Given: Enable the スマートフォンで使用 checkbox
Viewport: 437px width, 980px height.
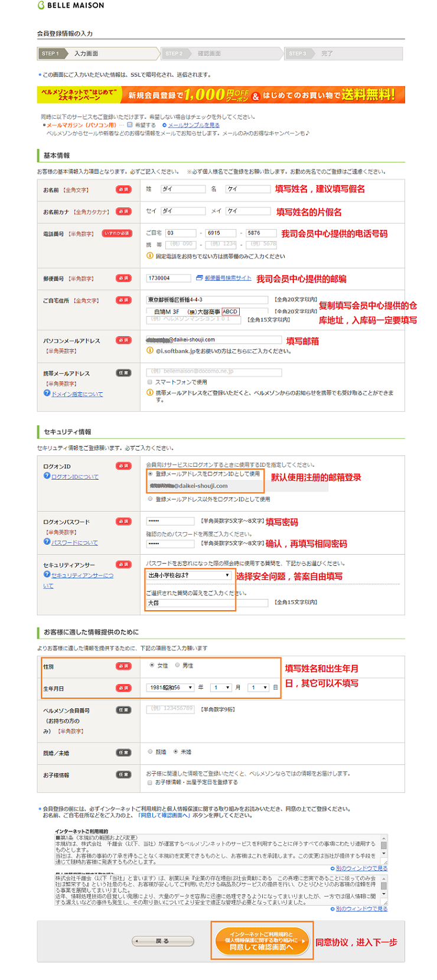Looking at the screenshot, I should point(150,382).
